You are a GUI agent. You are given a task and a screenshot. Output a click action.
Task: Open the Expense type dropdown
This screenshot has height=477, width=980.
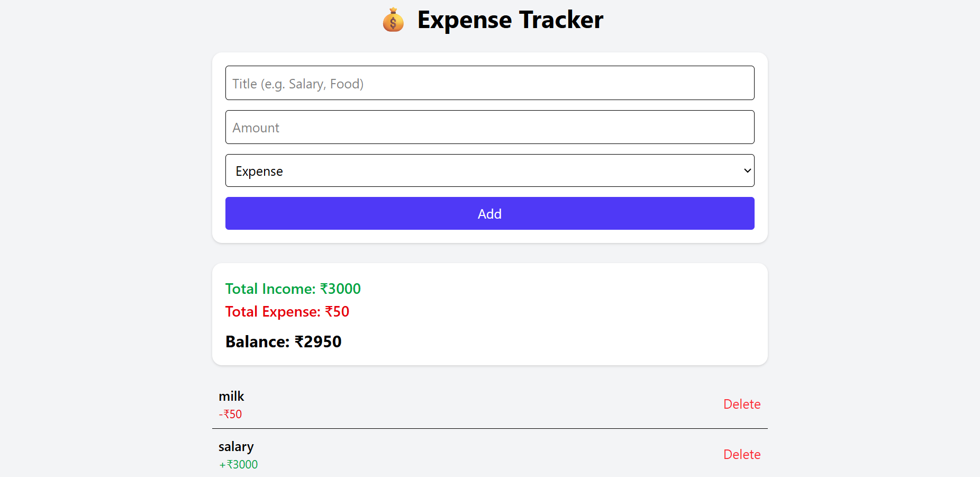489,171
